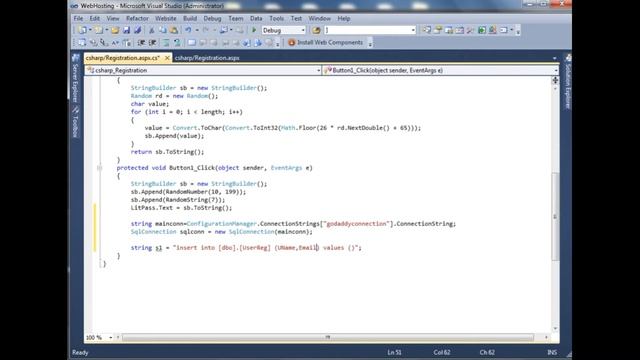Click the "sb.Append(RandomString(7));" line
640x360 pixels.
[x=178, y=200]
